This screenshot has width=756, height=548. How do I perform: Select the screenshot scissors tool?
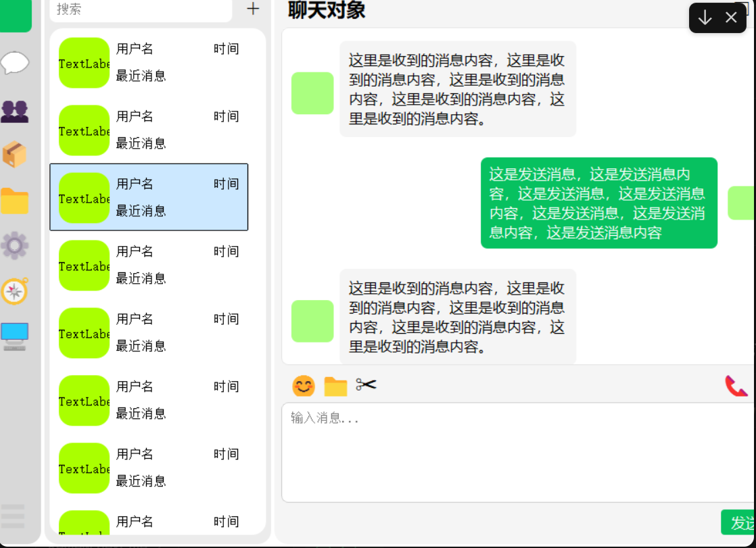tap(367, 386)
